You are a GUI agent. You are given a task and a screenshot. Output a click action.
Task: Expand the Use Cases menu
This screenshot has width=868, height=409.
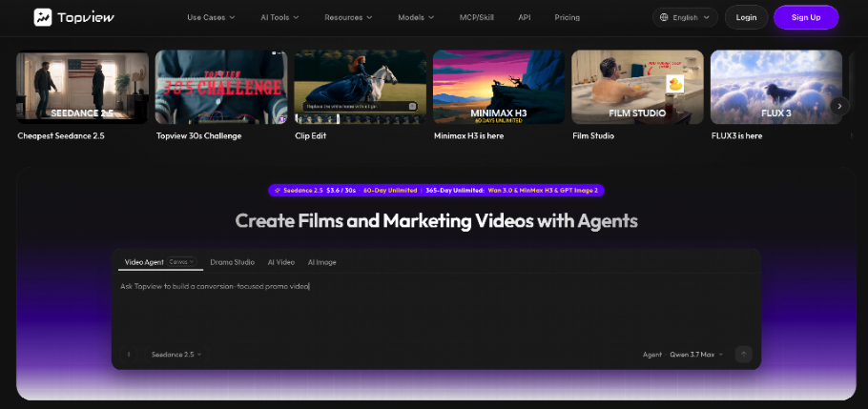click(x=211, y=17)
